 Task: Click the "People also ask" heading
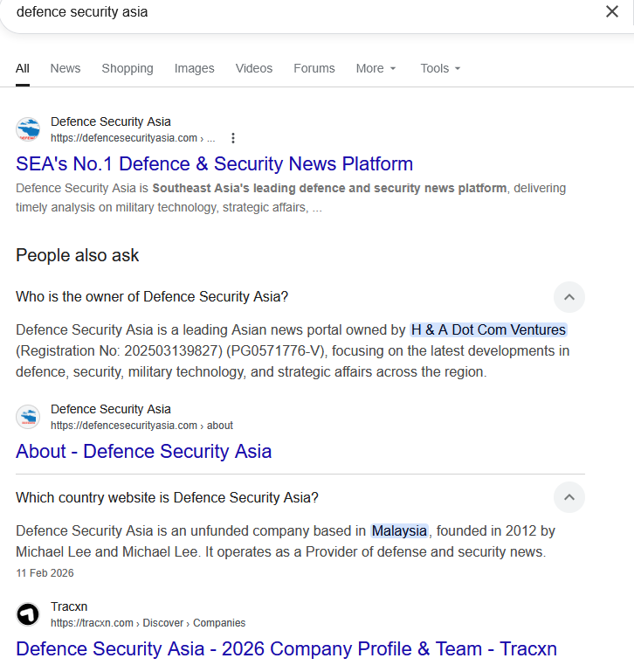[77, 255]
